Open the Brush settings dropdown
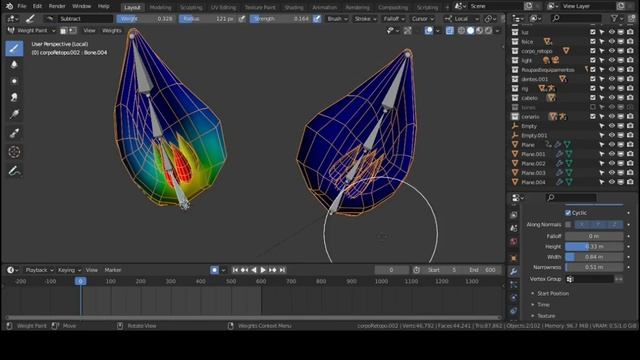Viewport: 640px width, 360px height. pos(337,19)
